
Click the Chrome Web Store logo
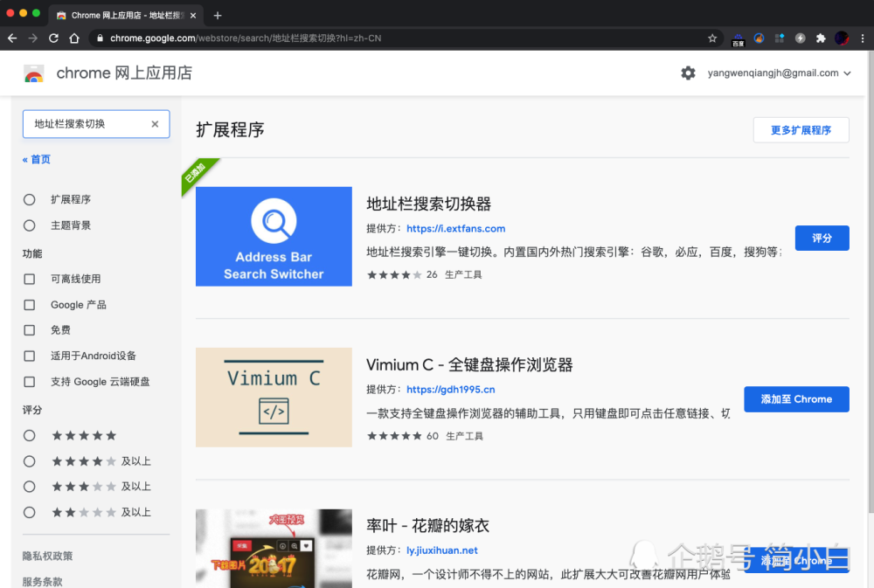point(34,73)
